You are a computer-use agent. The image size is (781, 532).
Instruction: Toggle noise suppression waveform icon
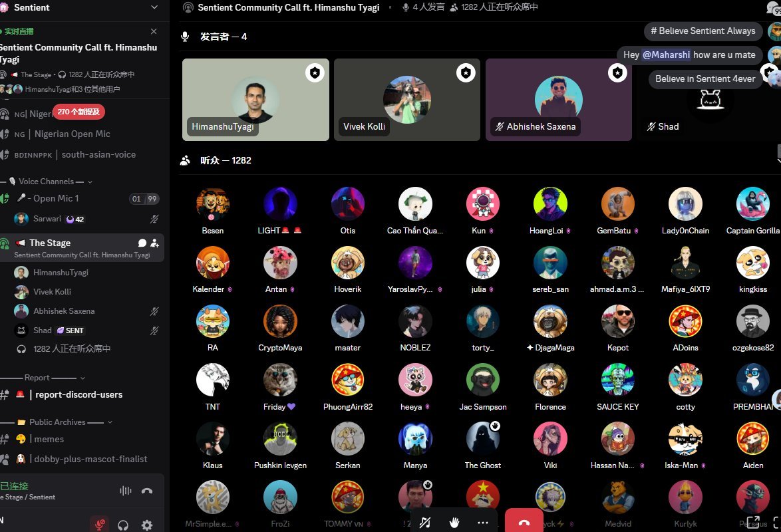point(126,491)
